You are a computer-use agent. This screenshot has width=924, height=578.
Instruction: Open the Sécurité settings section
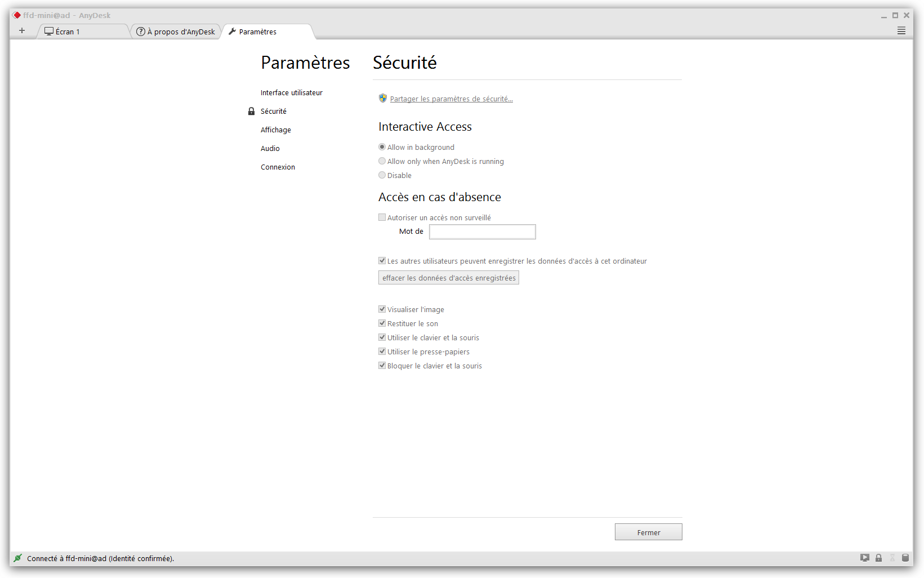coord(273,111)
